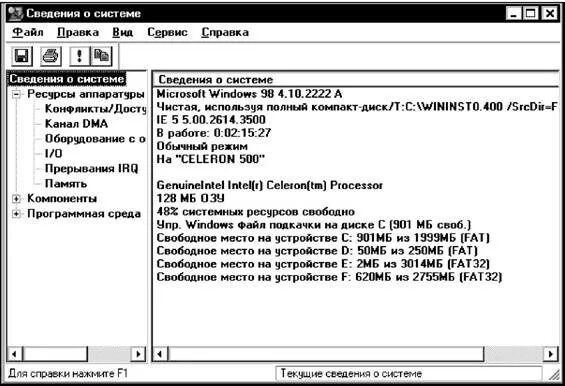Image resolution: width=565 pixels, height=386 pixels.
Task: Open the Справка menu
Action: click(x=225, y=32)
